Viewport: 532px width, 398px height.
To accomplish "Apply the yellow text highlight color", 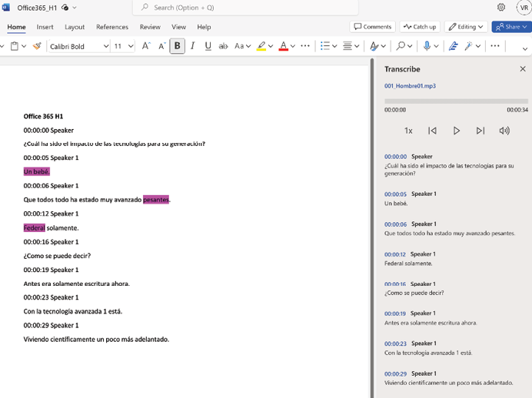I will 261,46.
